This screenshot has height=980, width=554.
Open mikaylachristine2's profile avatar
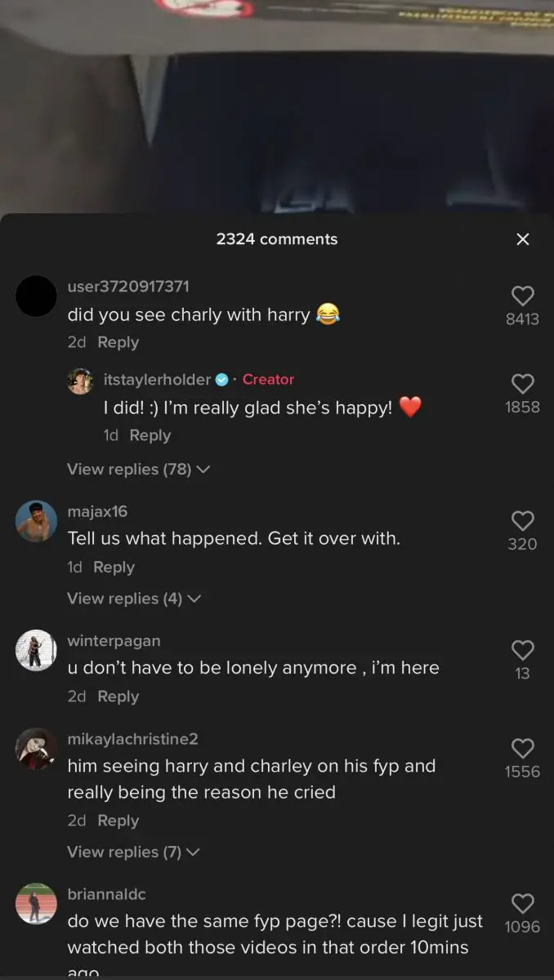click(x=36, y=748)
